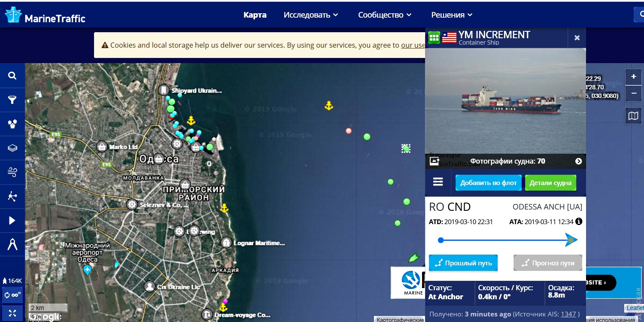
Task: Open the map layers stack icon
Action: (x=12, y=148)
